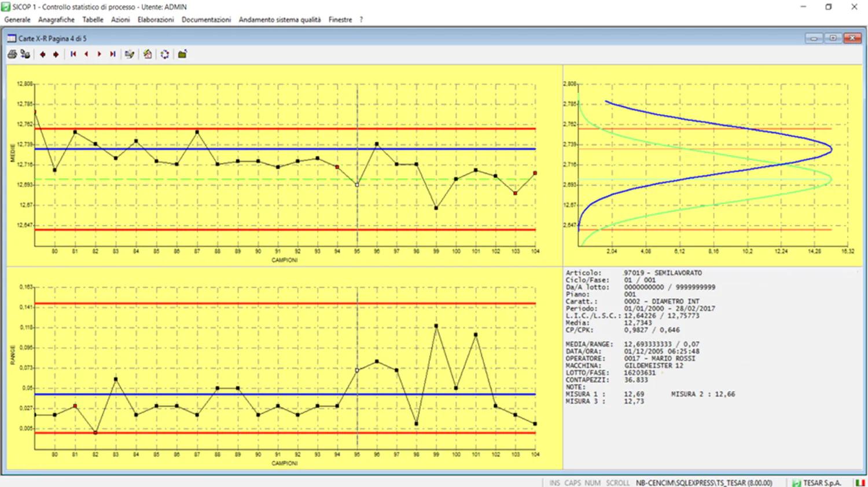The width and height of the screenshot is (868, 487).
Task: Go to the previous chart page
Action: coord(86,54)
